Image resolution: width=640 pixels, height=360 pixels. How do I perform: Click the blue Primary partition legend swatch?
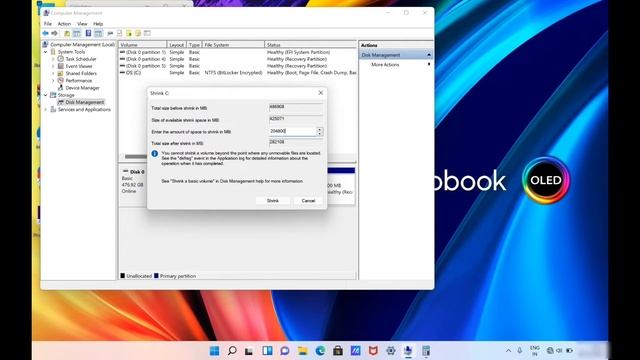coord(156,276)
